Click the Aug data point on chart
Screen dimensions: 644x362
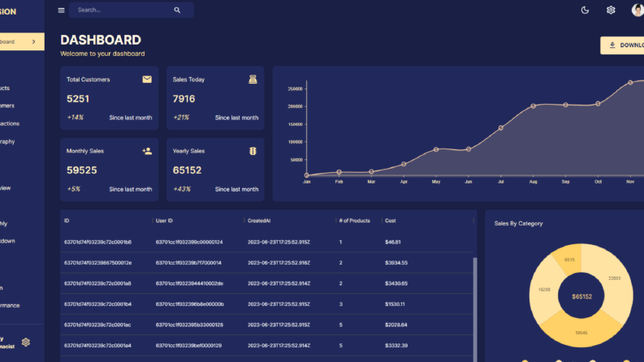[533, 106]
